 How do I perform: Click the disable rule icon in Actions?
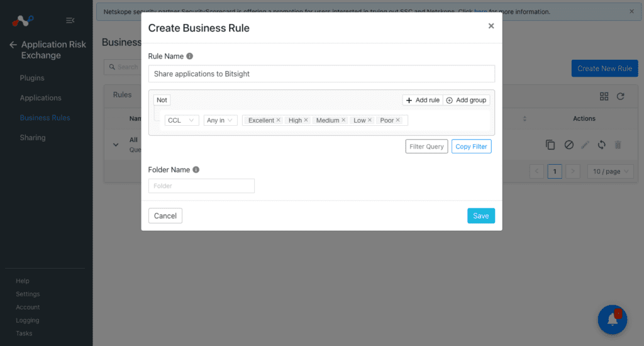tap(569, 145)
